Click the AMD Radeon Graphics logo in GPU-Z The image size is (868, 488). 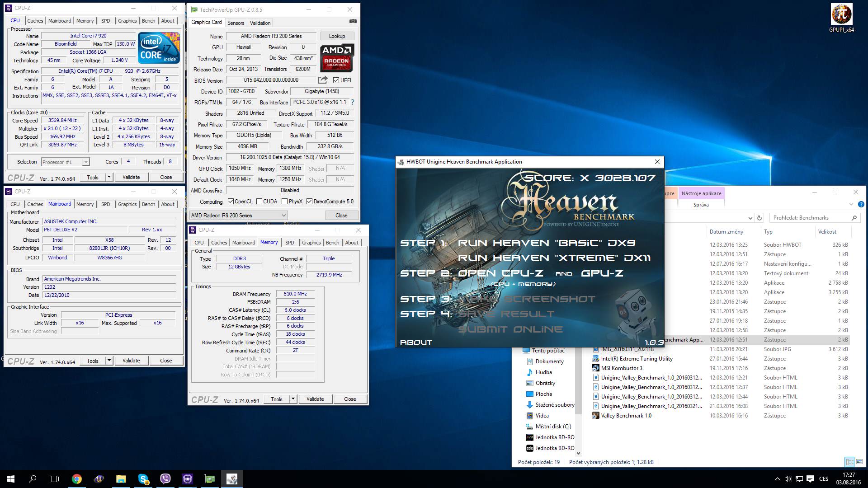coord(337,58)
